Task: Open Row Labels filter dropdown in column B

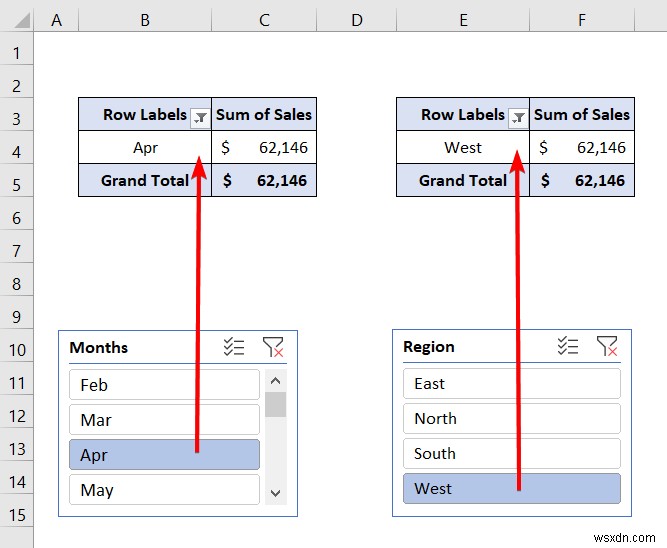Action: coord(200,117)
